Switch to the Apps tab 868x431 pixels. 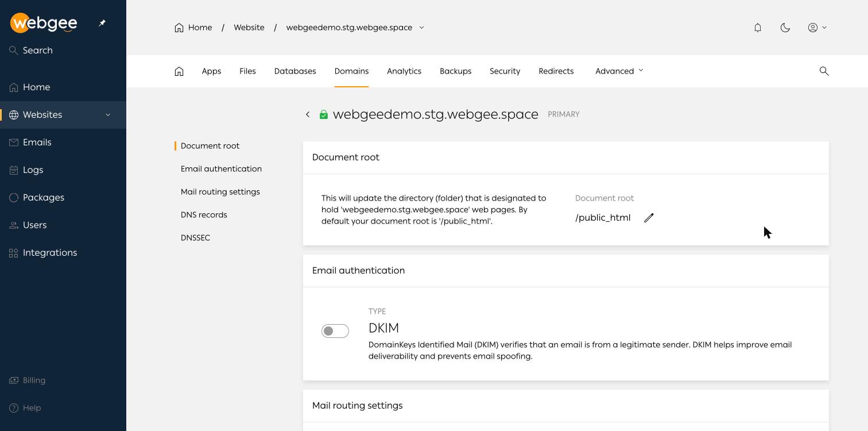click(211, 71)
